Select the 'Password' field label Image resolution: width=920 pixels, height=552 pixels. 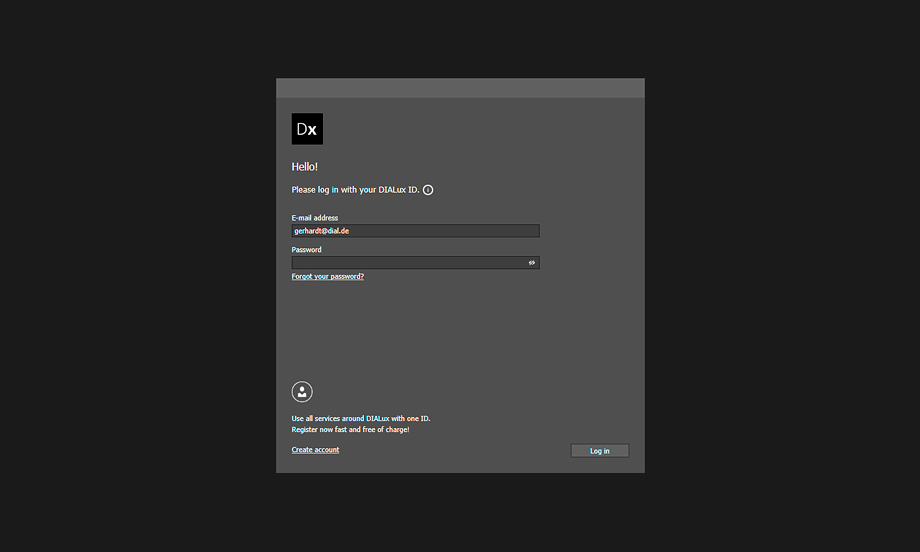306,250
